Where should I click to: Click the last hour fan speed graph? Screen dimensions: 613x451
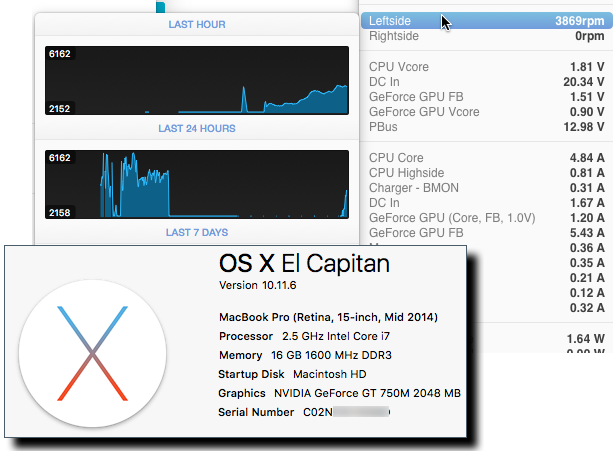(x=197, y=81)
